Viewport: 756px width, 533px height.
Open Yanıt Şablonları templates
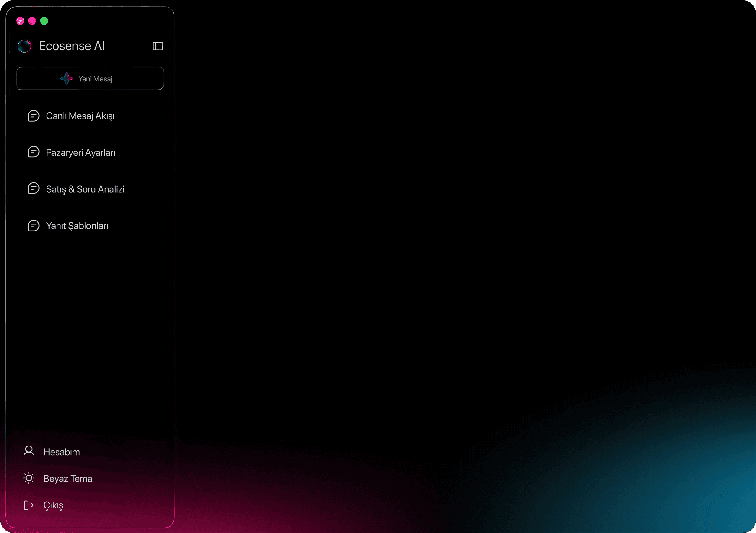77,226
